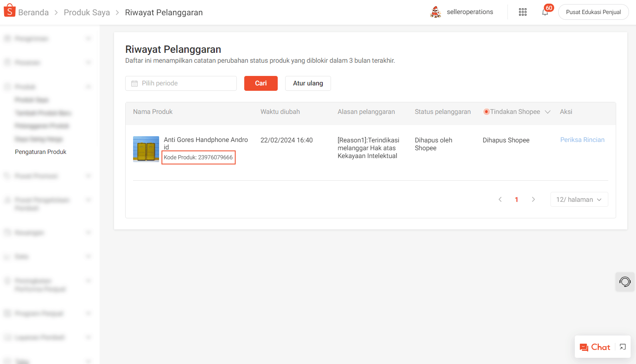Viewport: 636px width, 364px height.
Task: Pop out the Chat window using its expand icon
Action: 622,347
